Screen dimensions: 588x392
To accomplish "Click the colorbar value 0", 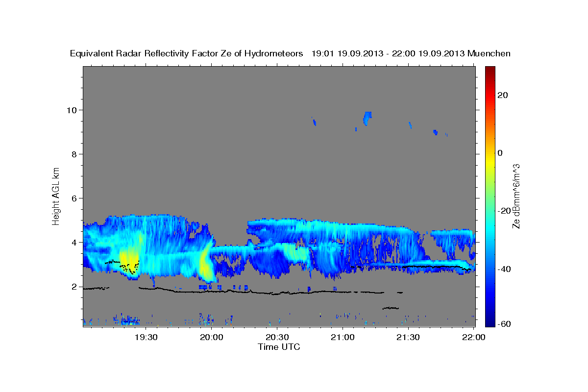I will [500, 153].
